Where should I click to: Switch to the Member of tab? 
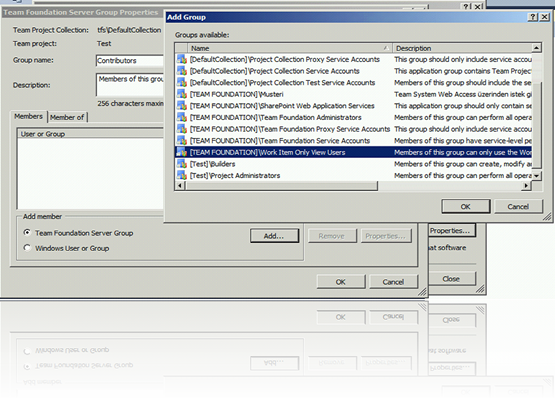pos(67,117)
